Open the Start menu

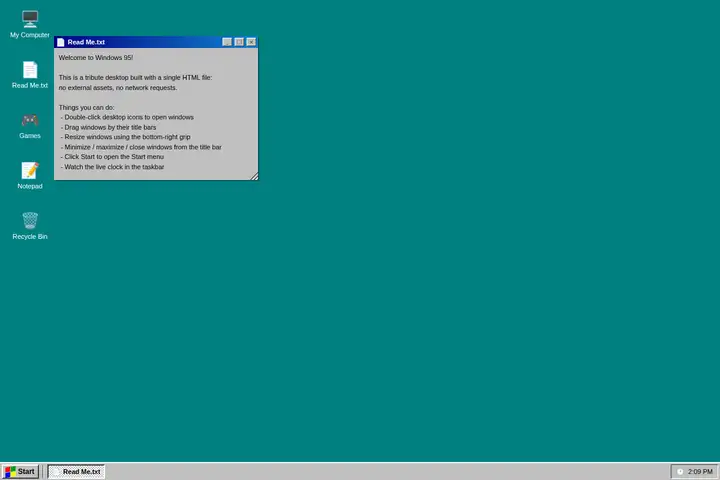[x=20, y=472]
